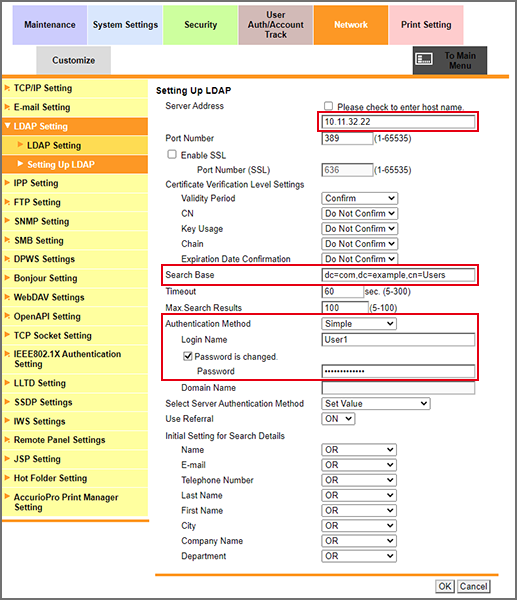The image size is (517, 600).
Task: Open the Validity Period dropdown
Action: point(360,199)
